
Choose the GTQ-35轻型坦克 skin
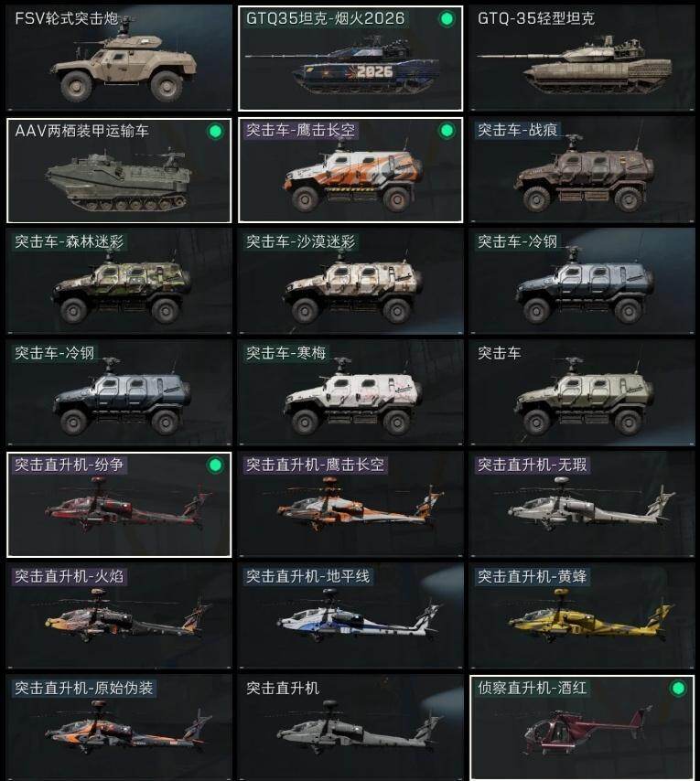[x=582, y=59]
